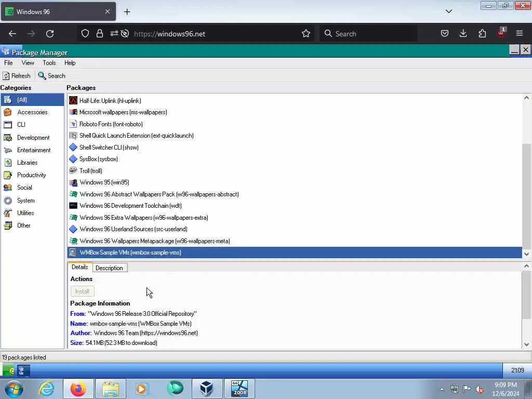532x399 pixels.
Task: Reload the page in Firefox
Action: coord(50,34)
